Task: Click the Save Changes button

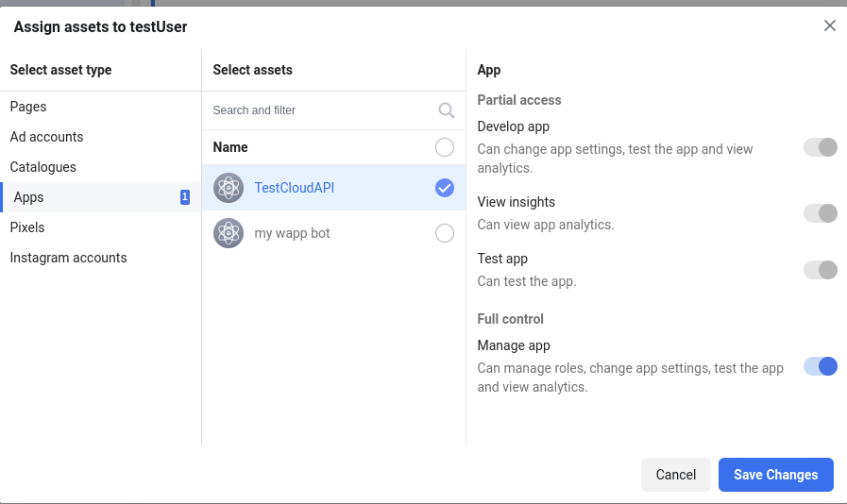Action: (775, 475)
